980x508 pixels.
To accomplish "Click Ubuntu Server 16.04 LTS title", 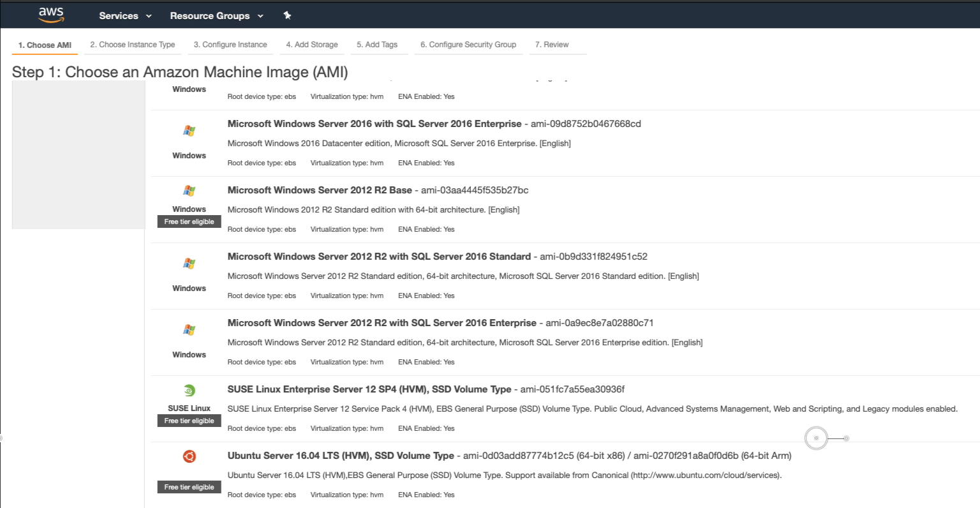I will (x=341, y=456).
